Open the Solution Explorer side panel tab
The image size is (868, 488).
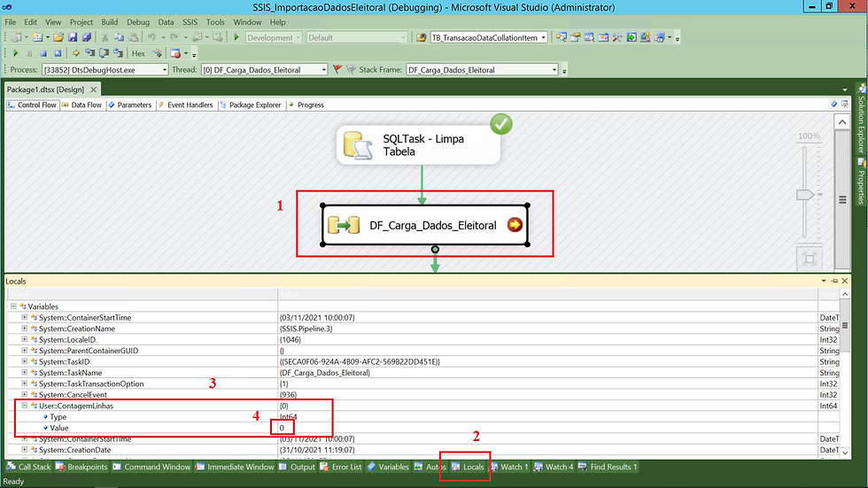[861, 119]
